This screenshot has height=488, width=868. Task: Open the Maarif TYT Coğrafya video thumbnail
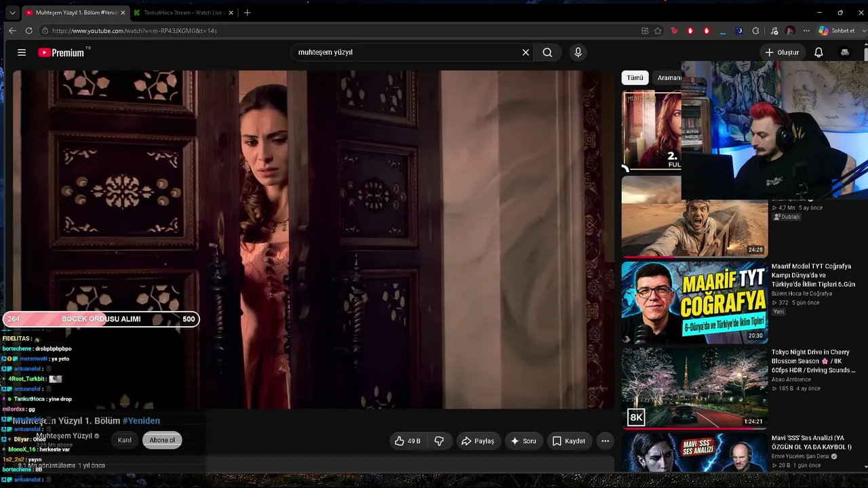pos(694,302)
